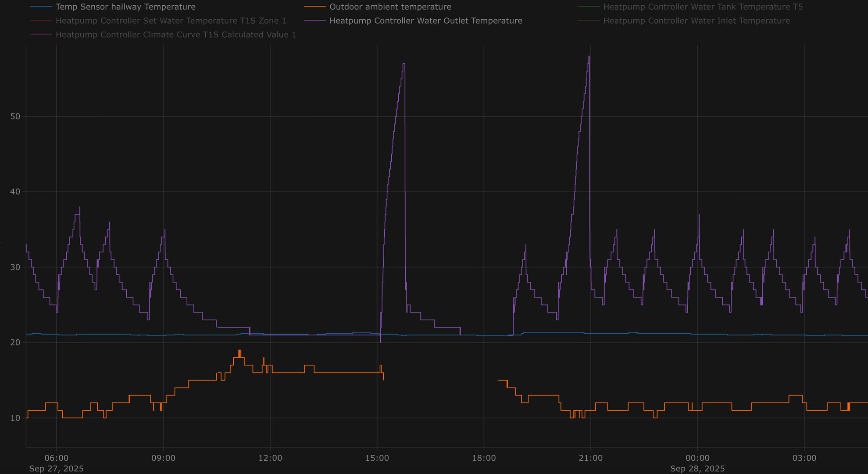Click orange Outdoor ambient temperature legend swatch
This screenshot has height=474, width=868.
(314, 7)
